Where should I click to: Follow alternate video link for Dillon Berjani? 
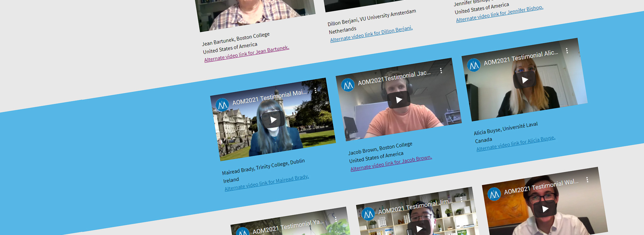tap(372, 34)
